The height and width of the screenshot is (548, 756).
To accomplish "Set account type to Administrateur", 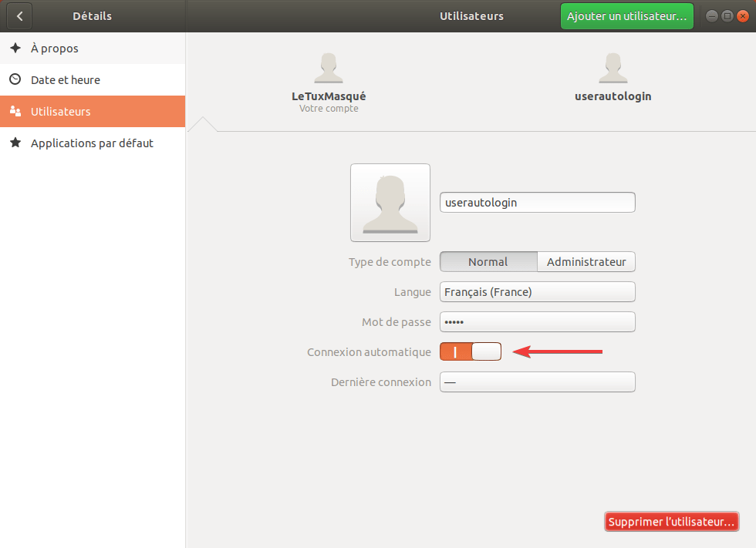I will pos(586,262).
